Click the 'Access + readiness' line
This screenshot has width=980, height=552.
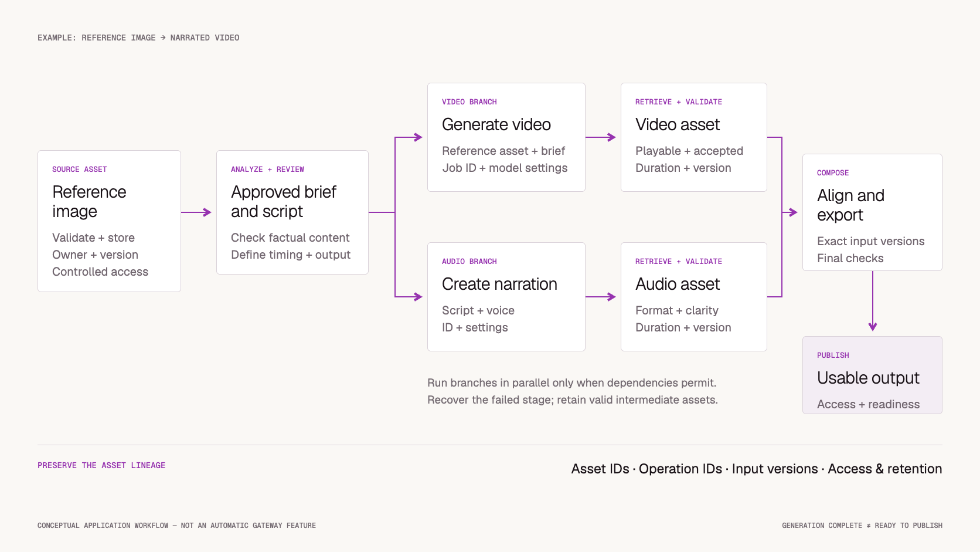click(x=869, y=404)
